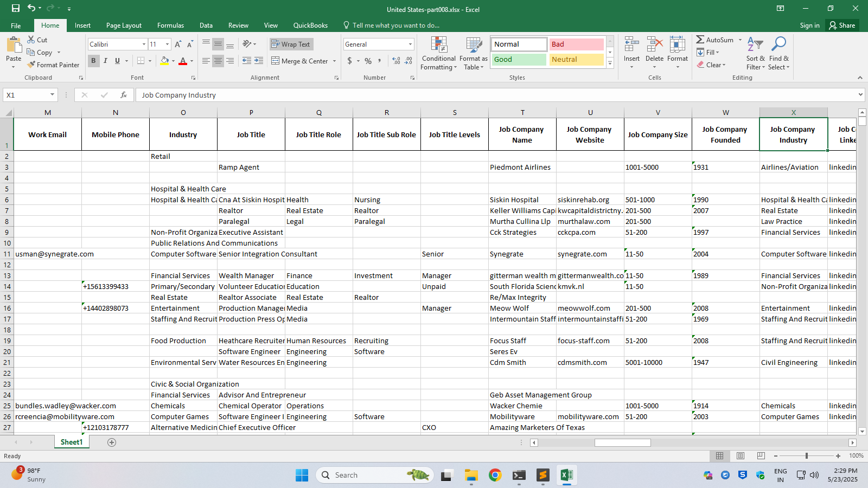Click the zoom slider handle
Screen dimensions: 868x488
point(807,456)
